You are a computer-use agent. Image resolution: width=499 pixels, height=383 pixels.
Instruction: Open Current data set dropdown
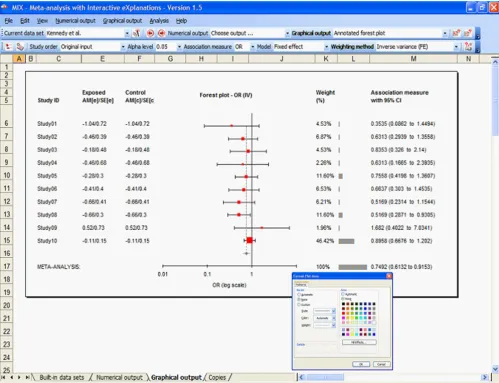click(x=127, y=33)
